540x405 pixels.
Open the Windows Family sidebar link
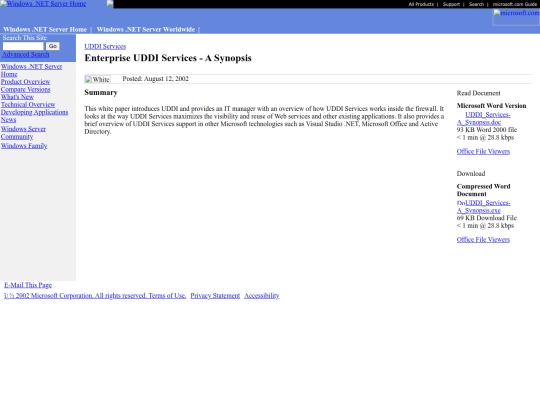[24, 146]
